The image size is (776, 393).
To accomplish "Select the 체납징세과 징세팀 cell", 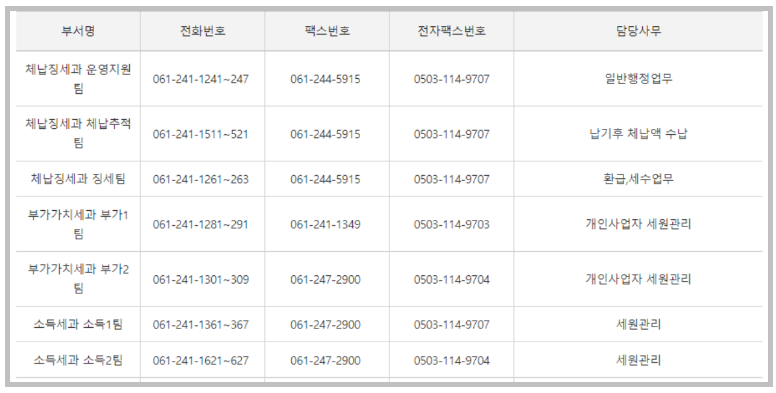I will (x=78, y=179).
